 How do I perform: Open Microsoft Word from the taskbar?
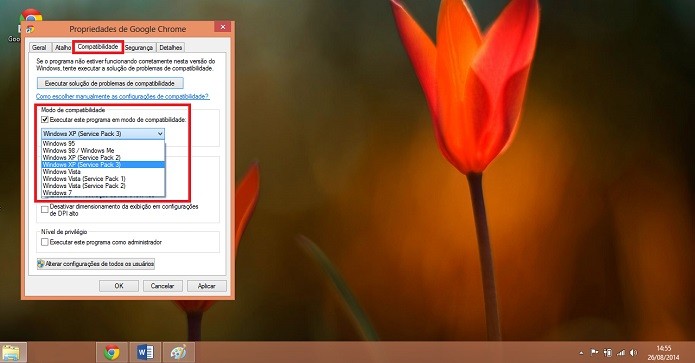click(x=145, y=353)
